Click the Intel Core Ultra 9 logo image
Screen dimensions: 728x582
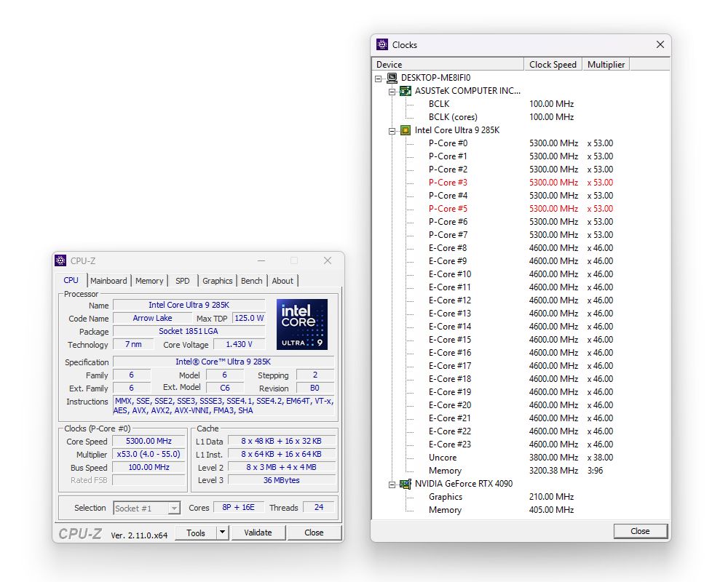(302, 324)
